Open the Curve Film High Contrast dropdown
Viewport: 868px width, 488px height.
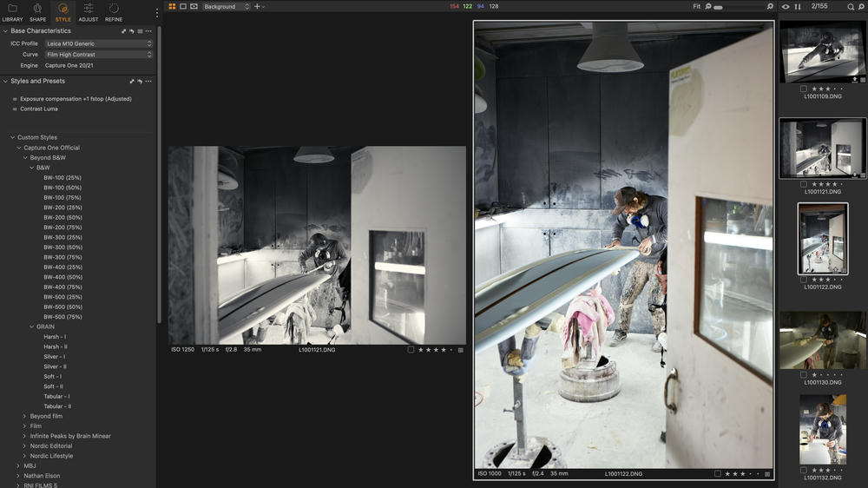tap(99, 54)
